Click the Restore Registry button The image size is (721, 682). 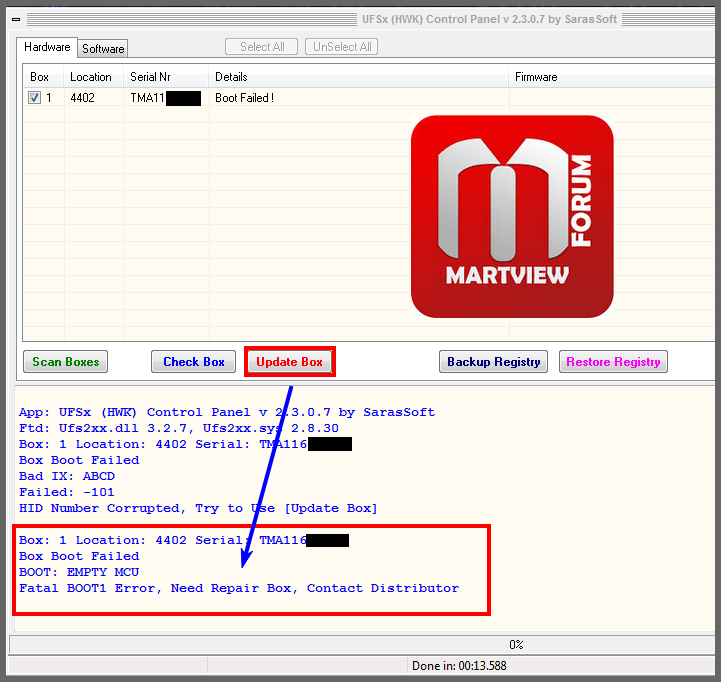tap(613, 361)
